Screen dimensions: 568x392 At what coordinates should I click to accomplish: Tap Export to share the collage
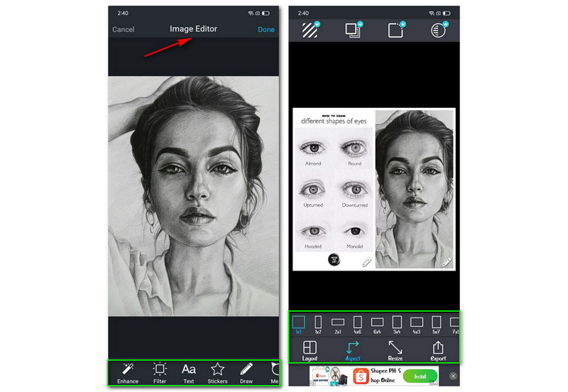438,351
